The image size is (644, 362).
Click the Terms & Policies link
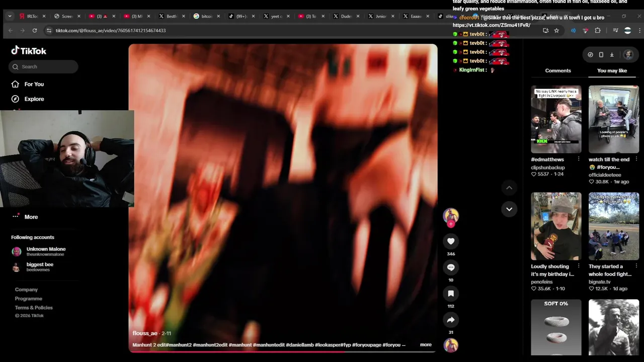pyautogui.click(x=34, y=308)
